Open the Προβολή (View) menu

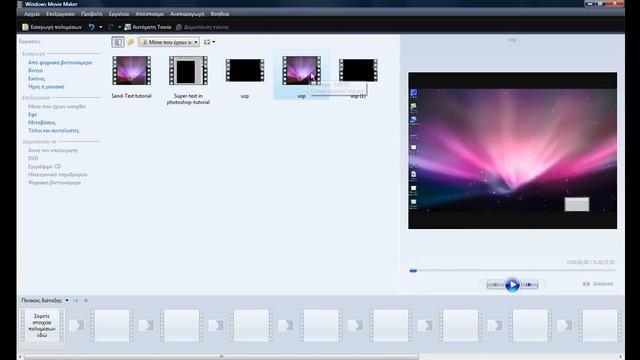click(x=91, y=14)
